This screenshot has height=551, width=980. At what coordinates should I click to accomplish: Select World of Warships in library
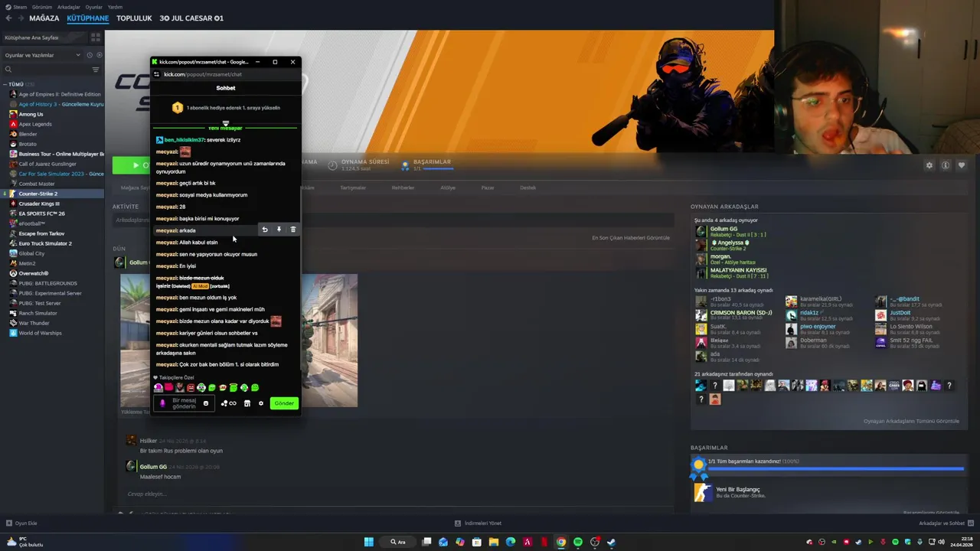tap(41, 333)
